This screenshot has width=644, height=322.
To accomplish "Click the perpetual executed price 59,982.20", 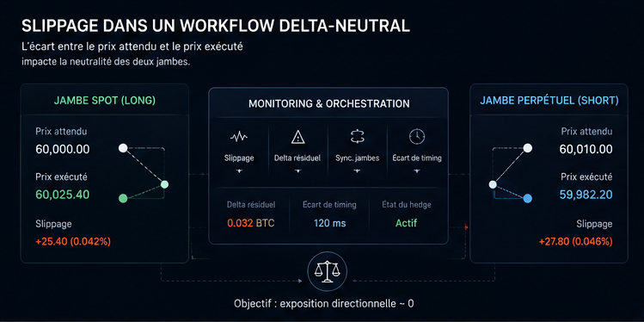I will tap(586, 194).
